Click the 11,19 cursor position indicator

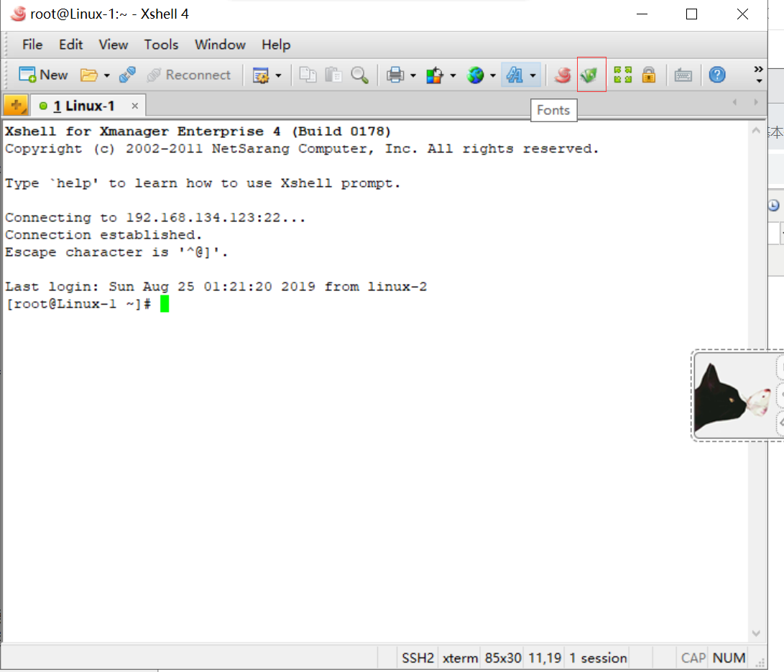[545, 658]
